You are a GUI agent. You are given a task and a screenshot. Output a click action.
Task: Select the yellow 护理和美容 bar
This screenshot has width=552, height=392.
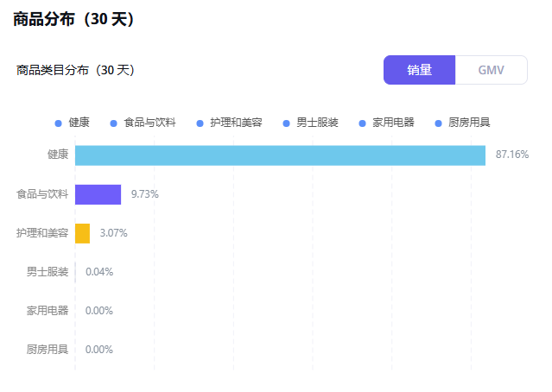pyautogui.click(x=82, y=233)
